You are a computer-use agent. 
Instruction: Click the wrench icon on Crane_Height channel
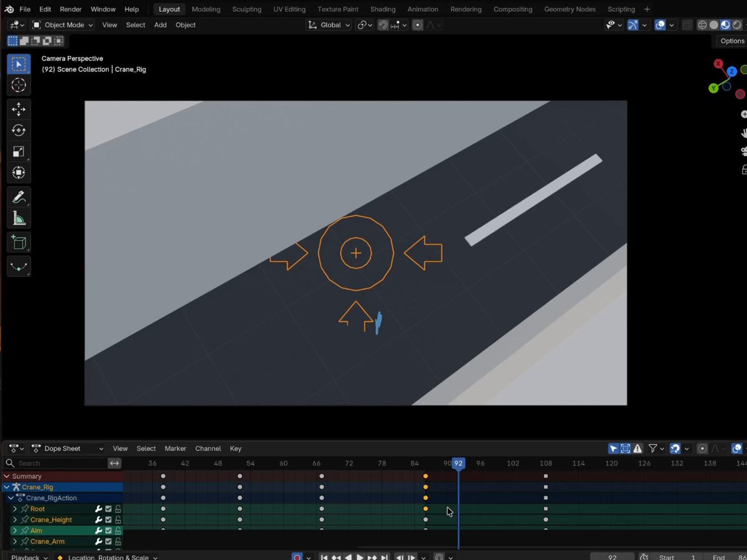(98, 520)
